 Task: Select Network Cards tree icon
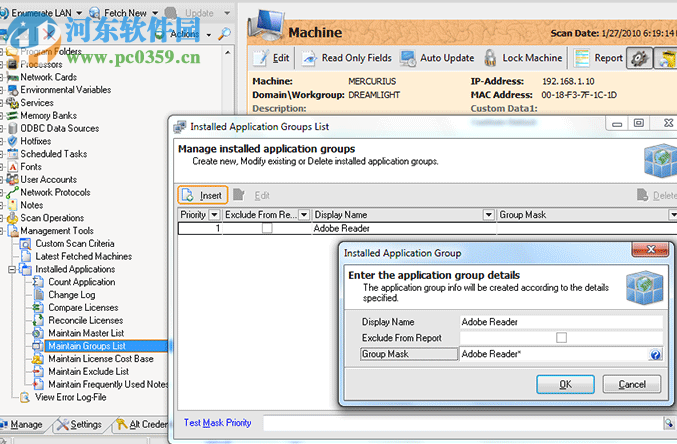13,77
